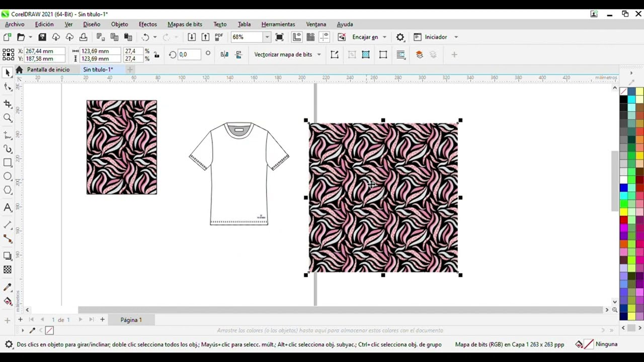Pick the yellow palette swatch
The image size is (644, 362).
[624, 212]
